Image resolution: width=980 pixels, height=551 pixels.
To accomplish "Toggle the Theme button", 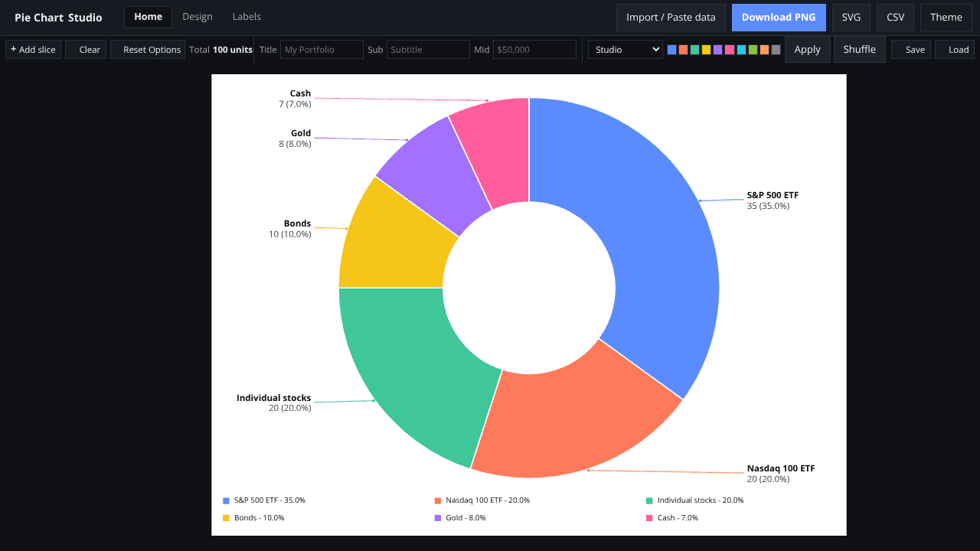I will [x=946, y=18].
